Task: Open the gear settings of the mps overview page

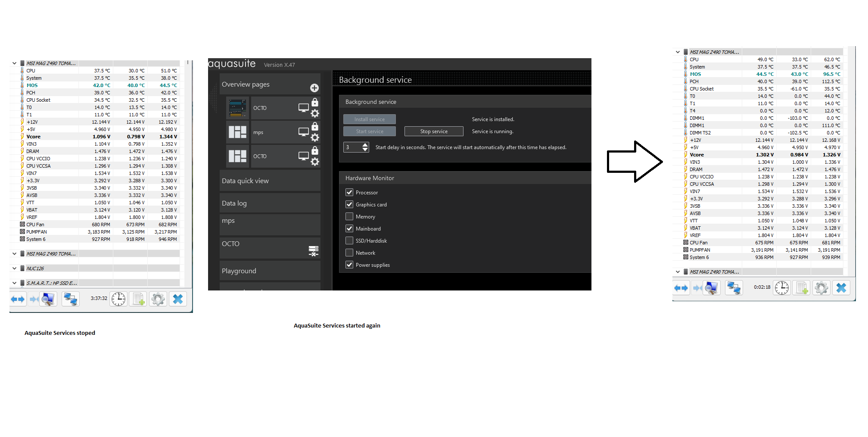Action: (315, 137)
